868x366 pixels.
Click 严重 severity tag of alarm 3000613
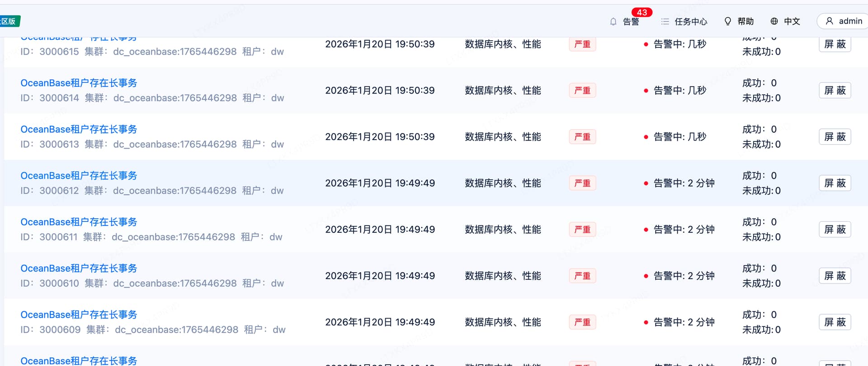pyautogui.click(x=582, y=137)
